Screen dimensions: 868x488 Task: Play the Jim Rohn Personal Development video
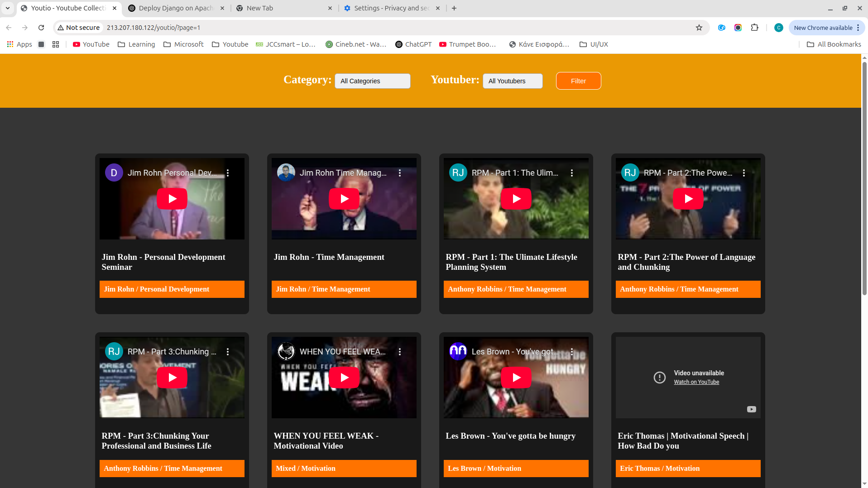[172, 199]
